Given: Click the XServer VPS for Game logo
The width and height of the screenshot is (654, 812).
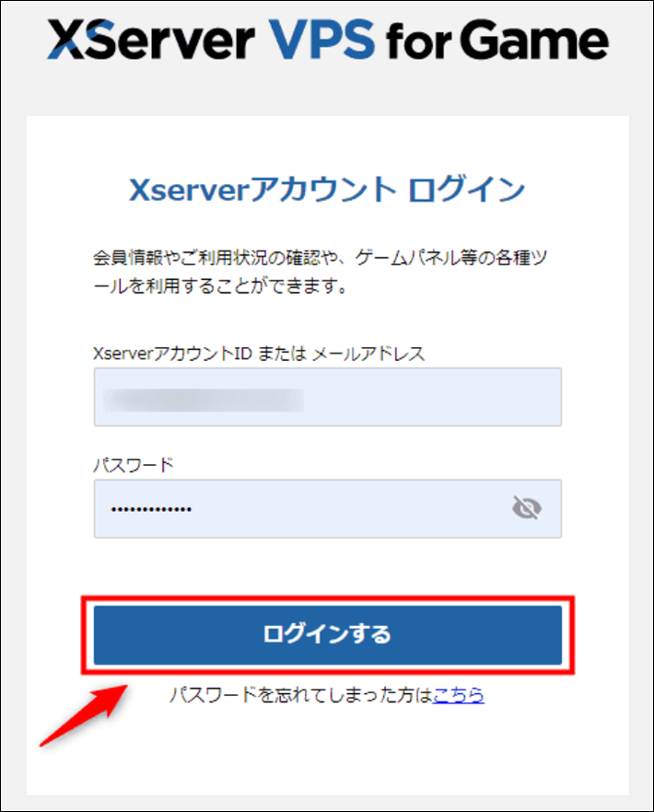Looking at the screenshot, I should tap(328, 40).
